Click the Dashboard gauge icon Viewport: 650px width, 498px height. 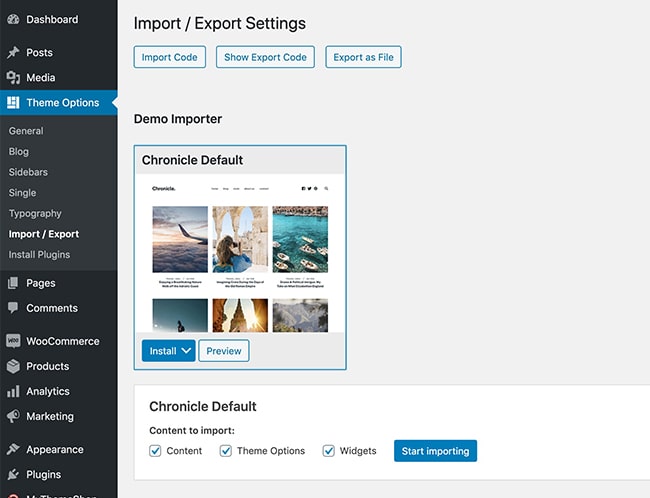(x=13, y=19)
